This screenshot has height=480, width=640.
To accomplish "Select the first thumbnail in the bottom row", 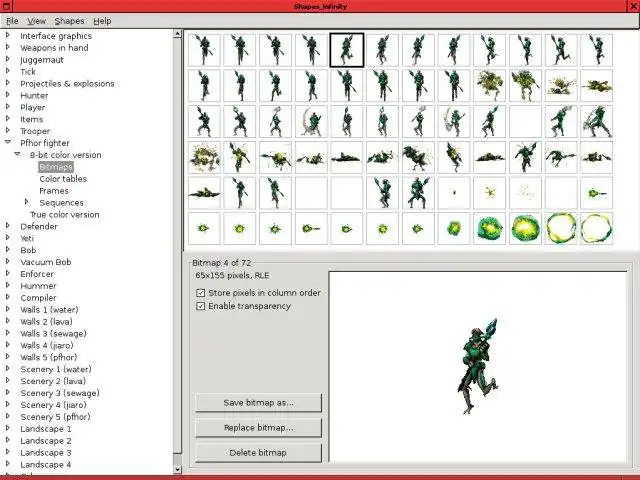I will coord(204,229).
